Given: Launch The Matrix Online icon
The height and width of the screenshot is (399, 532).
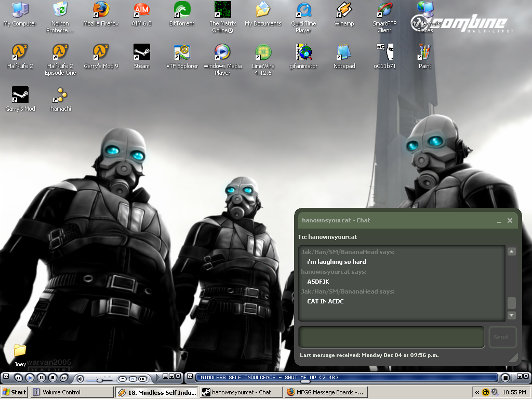Looking at the screenshot, I should pos(222,10).
